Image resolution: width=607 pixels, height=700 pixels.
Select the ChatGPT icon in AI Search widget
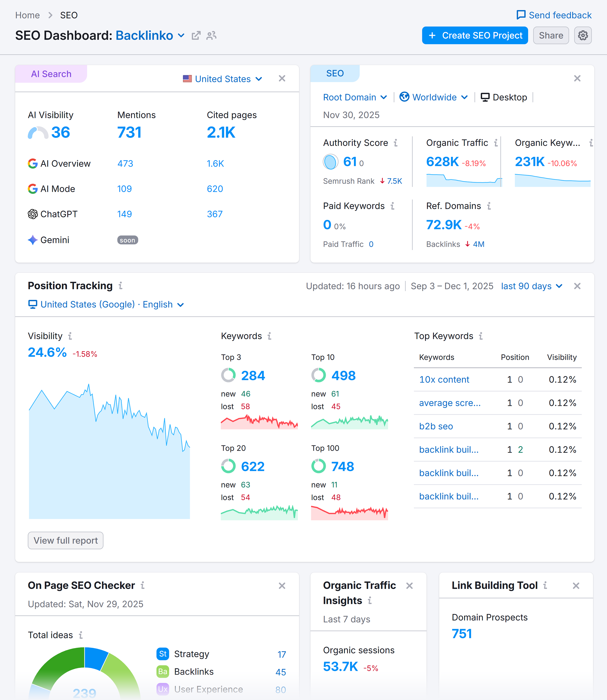(x=33, y=214)
